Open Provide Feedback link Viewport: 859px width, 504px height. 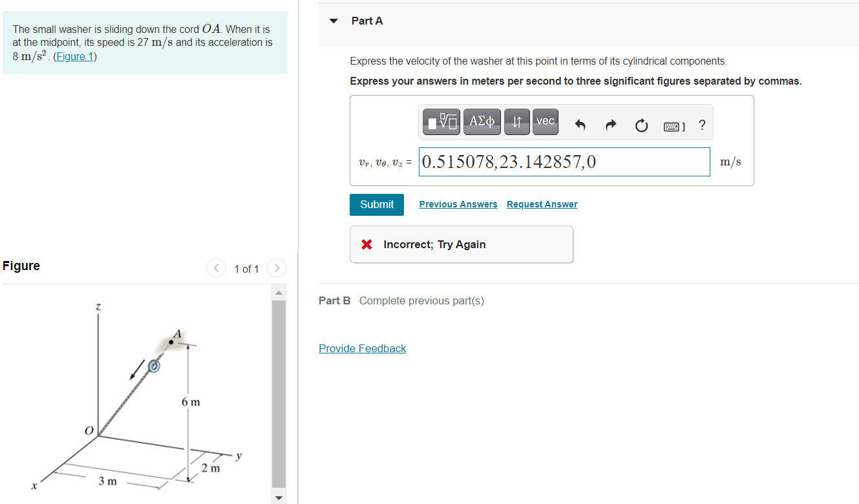(x=363, y=348)
